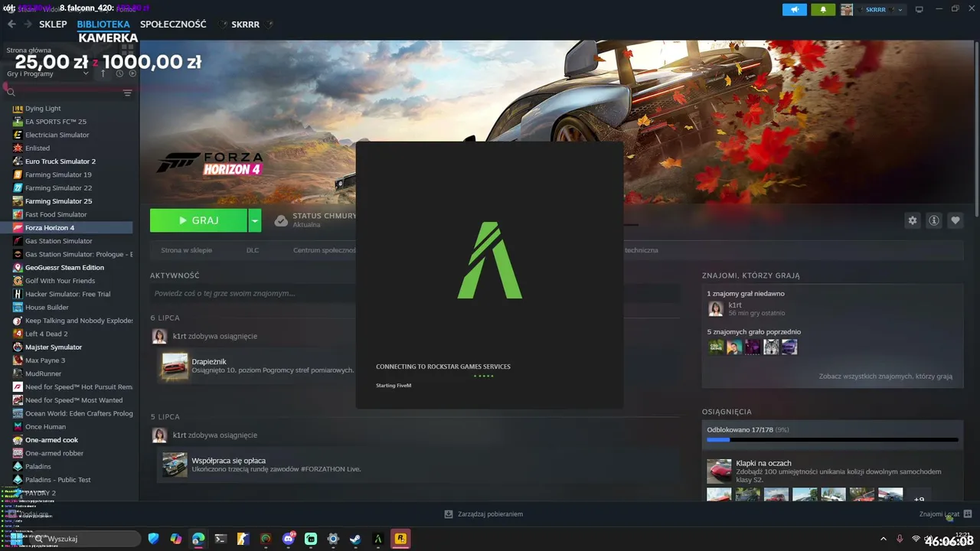Go back with the navigation arrow
This screenshot has width=980, height=551.
[x=11, y=24]
